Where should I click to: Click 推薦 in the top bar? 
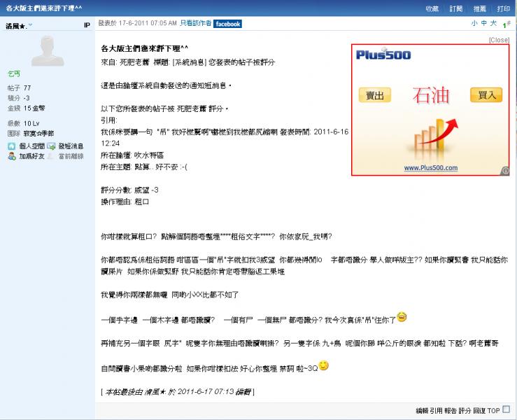pos(480,8)
